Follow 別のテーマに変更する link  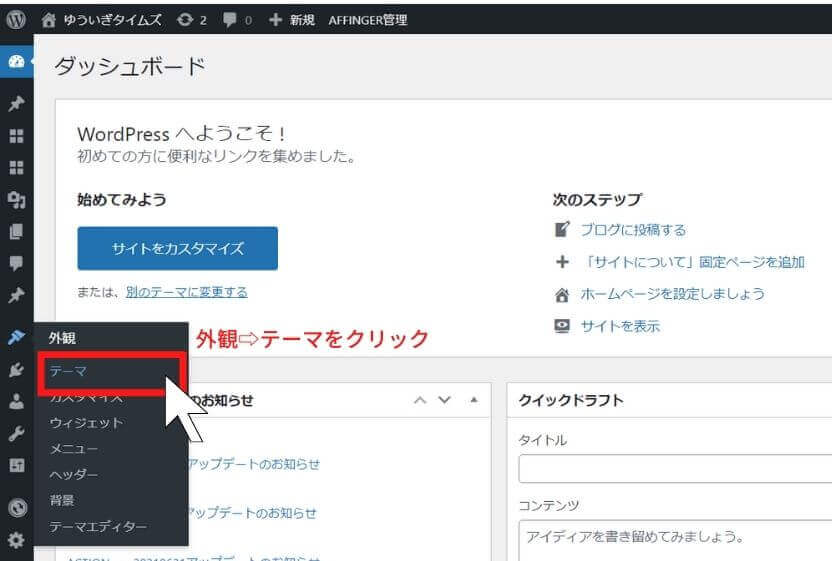pos(187,292)
